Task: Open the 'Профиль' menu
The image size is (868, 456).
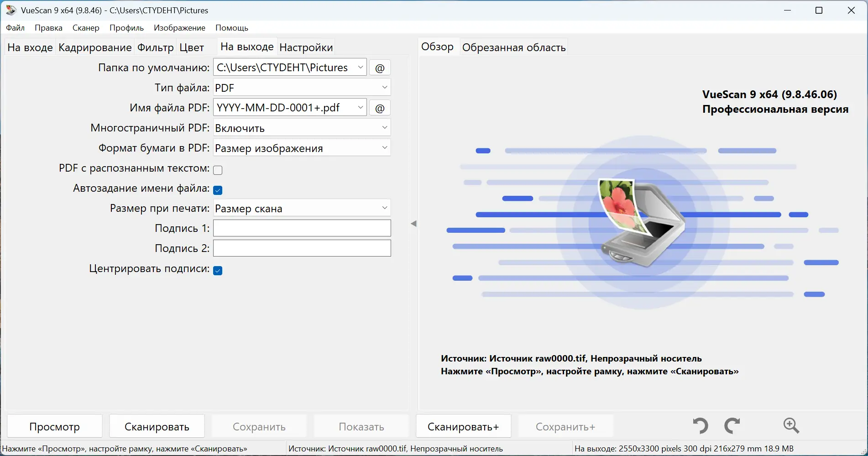Action: click(126, 28)
